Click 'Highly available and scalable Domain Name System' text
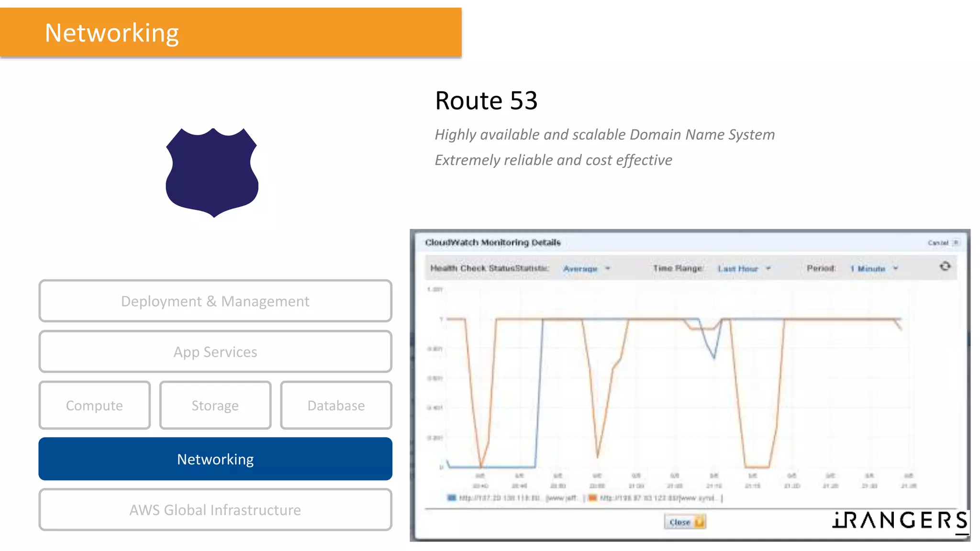Viewport: 980px width, 551px height. [604, 135]
